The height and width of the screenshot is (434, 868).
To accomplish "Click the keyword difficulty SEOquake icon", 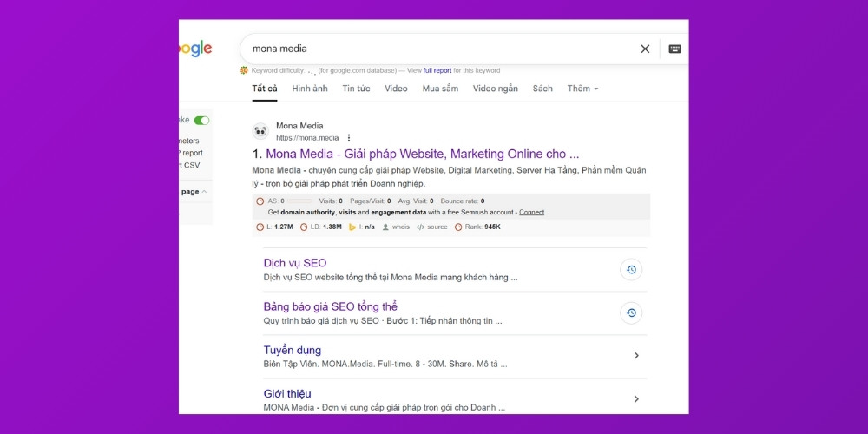I will 244,70.
